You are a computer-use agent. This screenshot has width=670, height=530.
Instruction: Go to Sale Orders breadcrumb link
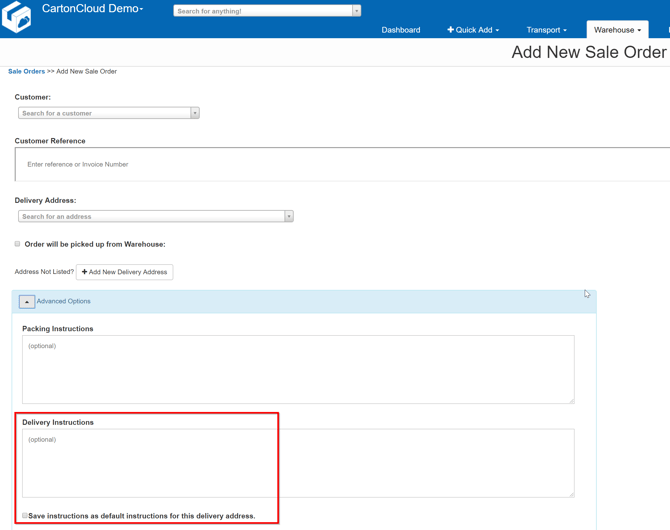tap(26, 72)
